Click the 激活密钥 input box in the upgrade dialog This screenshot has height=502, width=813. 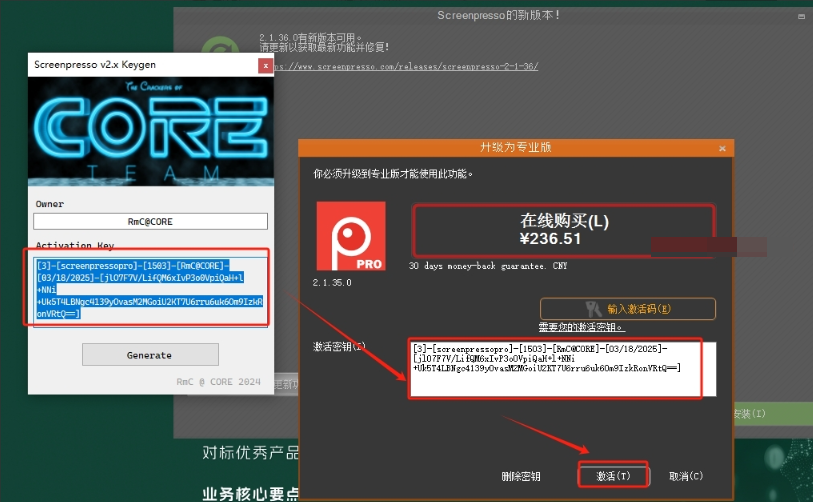(563, 369)
